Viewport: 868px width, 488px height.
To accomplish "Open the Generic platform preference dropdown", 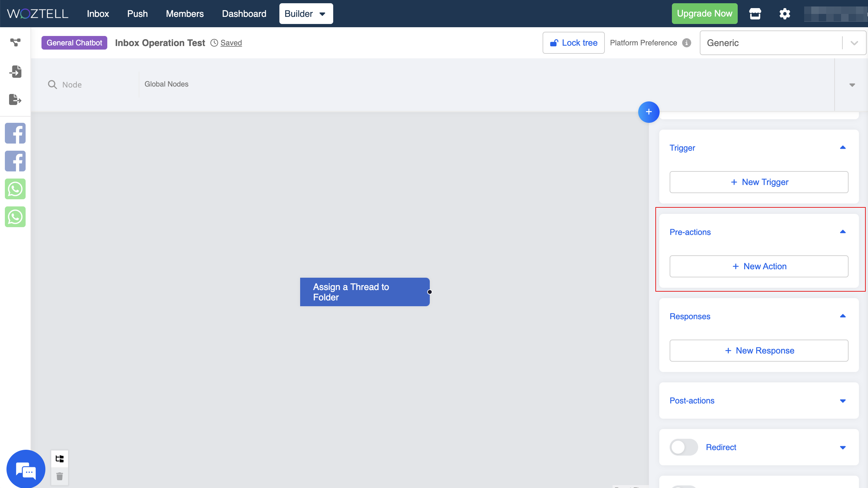I will click(782, 43).
